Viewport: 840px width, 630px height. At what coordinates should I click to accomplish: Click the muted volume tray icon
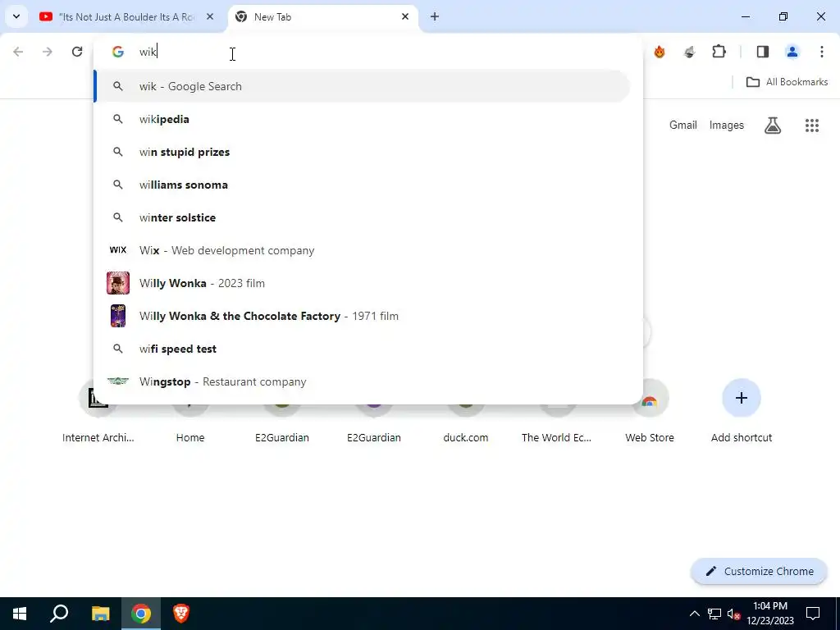[x=733, y=614]
